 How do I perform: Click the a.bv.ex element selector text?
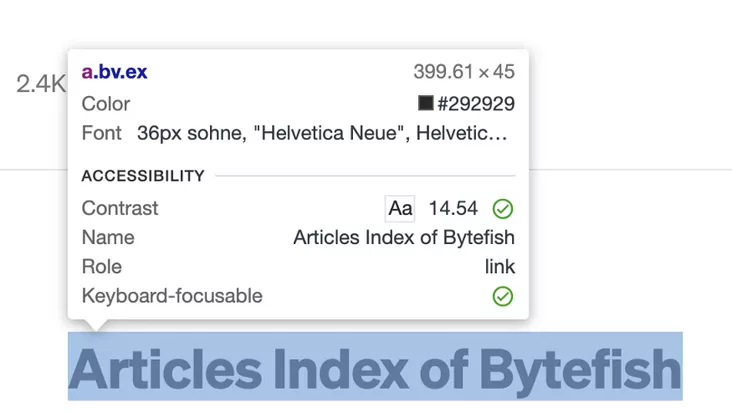[114, 72]
